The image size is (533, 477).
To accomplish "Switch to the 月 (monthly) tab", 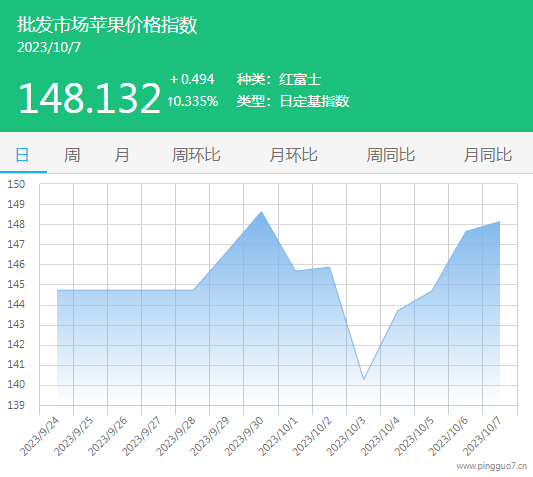I will pos(122,155).
